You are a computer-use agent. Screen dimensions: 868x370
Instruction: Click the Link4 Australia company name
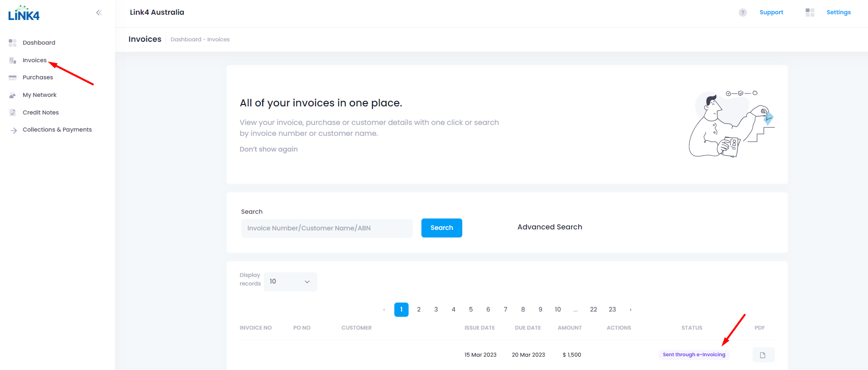(x=157, y=12)
